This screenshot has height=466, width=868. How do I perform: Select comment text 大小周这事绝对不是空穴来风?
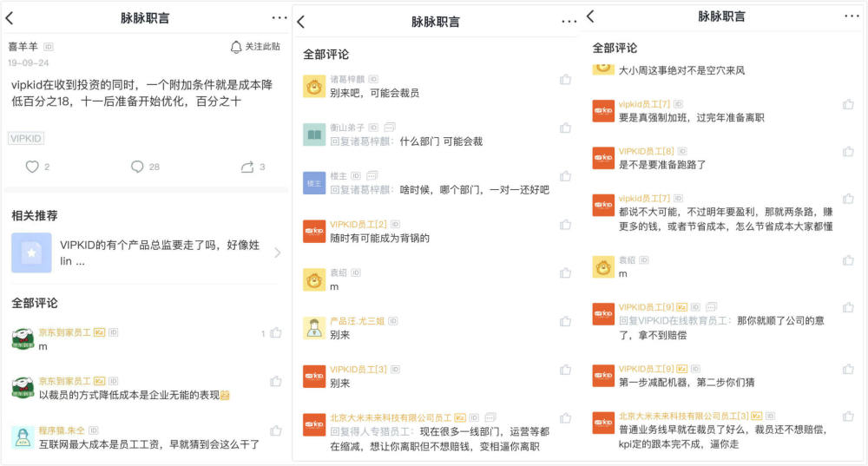pyautogui.click(x=681, y=71)
